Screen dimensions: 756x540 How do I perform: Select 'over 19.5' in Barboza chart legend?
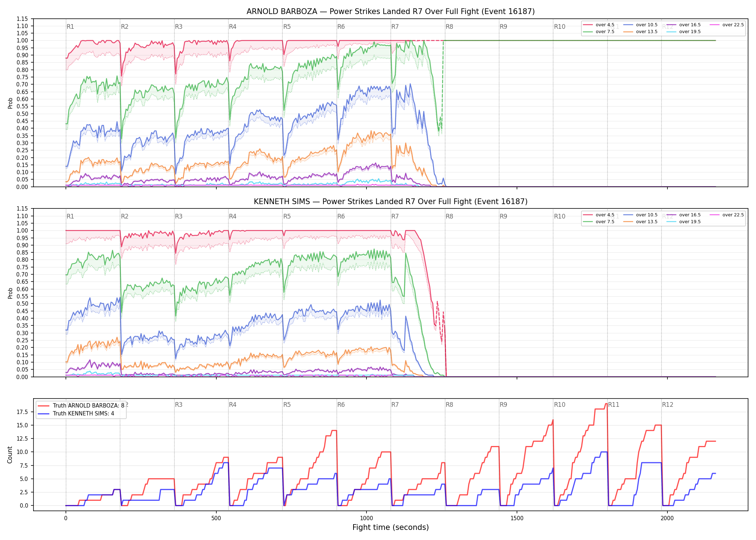[x=684, y=32]
